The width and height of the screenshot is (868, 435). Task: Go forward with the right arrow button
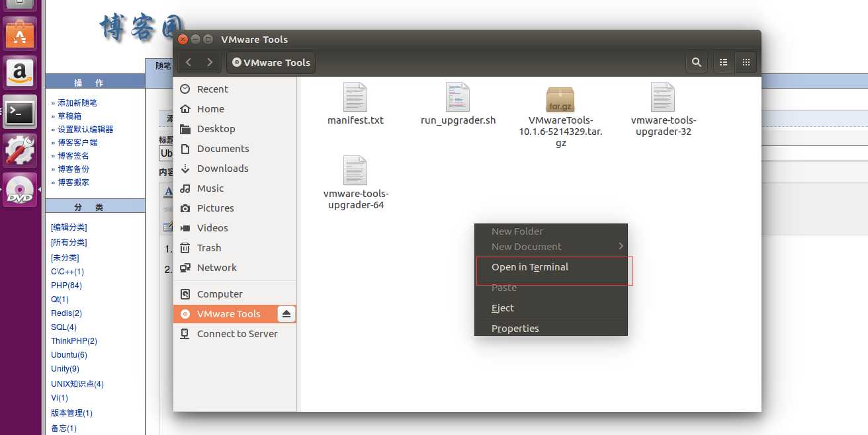click(210, 62)
